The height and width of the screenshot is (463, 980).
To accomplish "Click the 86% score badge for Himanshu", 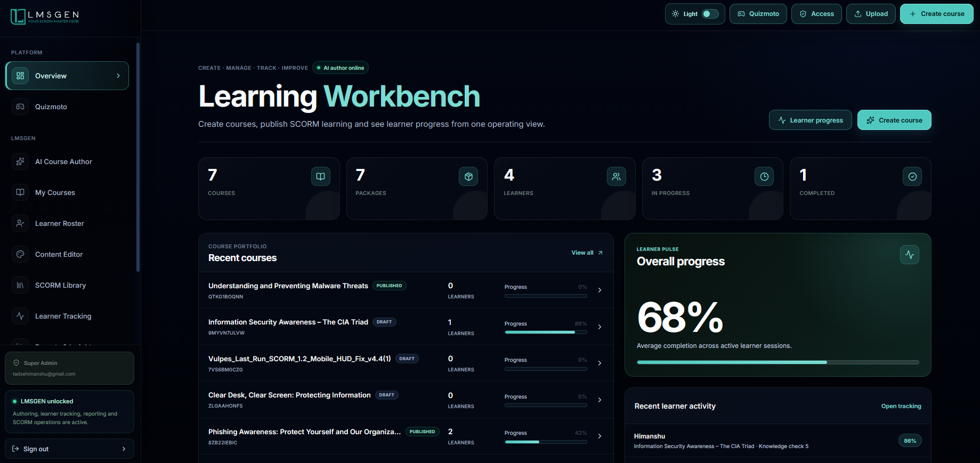I will click(910, 441).
